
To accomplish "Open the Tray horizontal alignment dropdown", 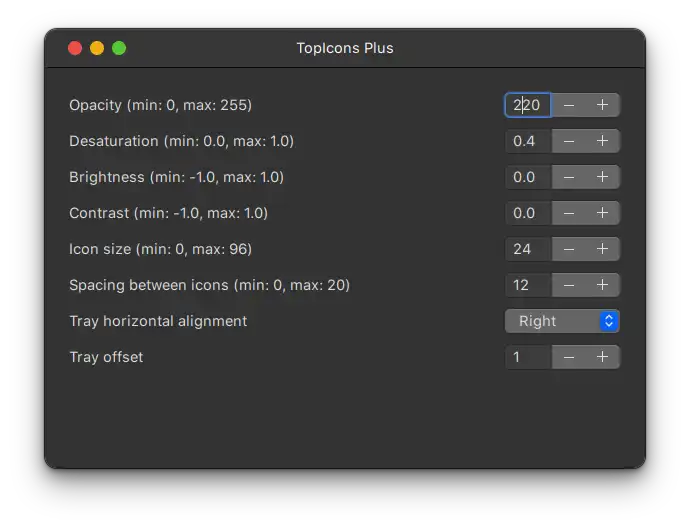I will coord(562,321).
